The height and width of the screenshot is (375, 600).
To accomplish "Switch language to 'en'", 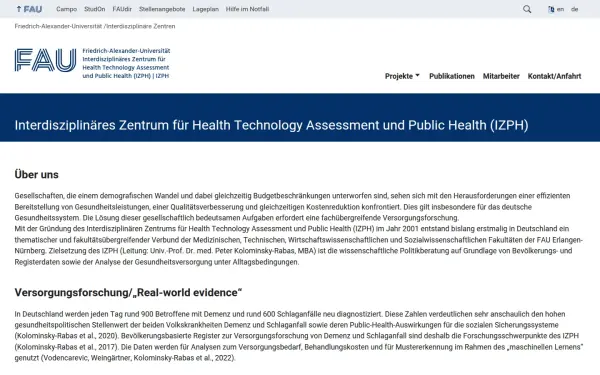I will (x=560, y=9).
